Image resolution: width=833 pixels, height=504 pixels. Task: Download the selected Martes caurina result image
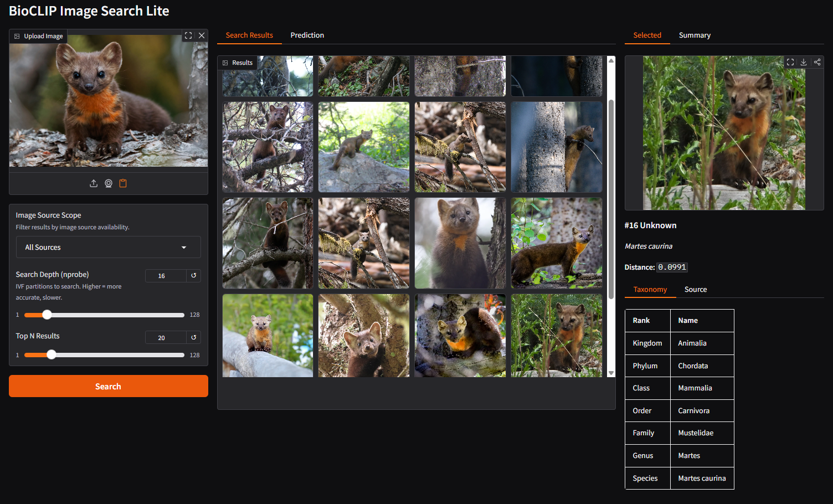[x=804, y=62]
